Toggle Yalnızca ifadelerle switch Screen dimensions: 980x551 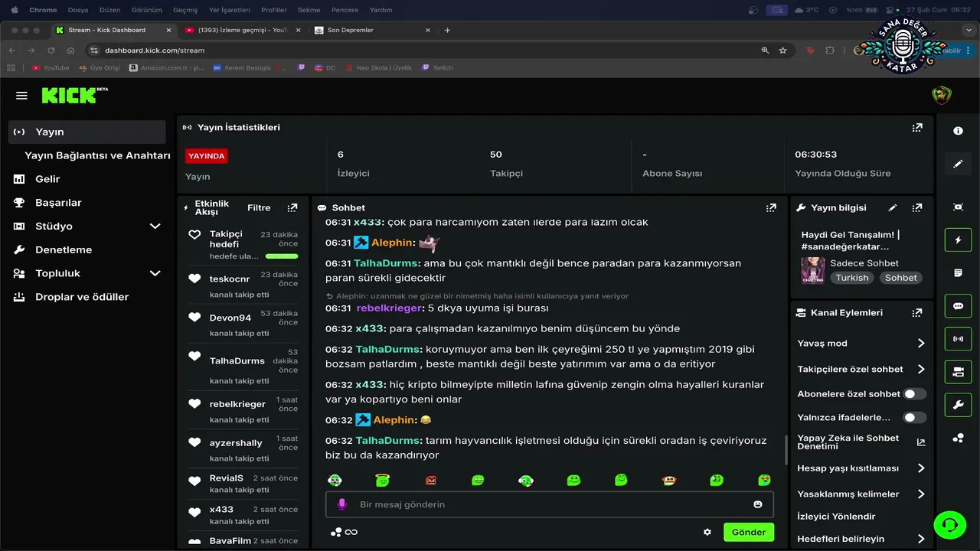point(915,417)
